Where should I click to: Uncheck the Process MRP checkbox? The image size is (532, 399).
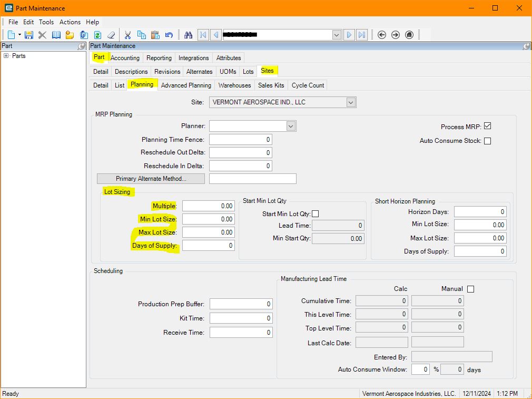pyautogui.click(x=488, y=126)
